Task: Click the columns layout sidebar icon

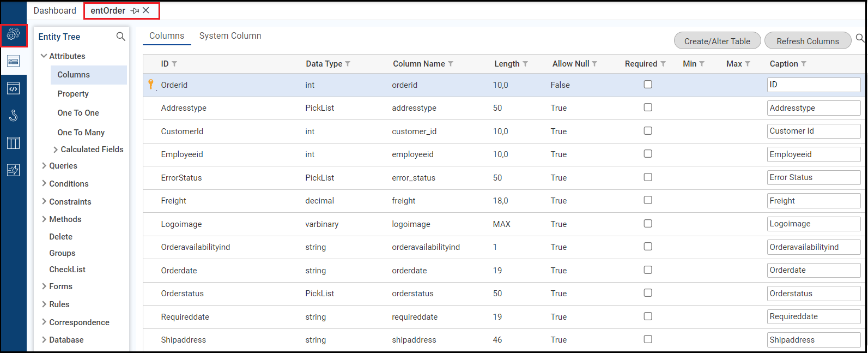Action: (14, 143)
